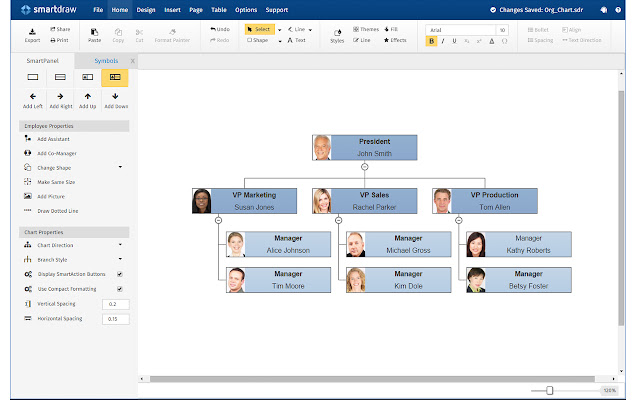The width and height of the screenshot is (640, 400).
Task: Expand the Shape tool dropdown arrow
Action: tap(280, 41)
